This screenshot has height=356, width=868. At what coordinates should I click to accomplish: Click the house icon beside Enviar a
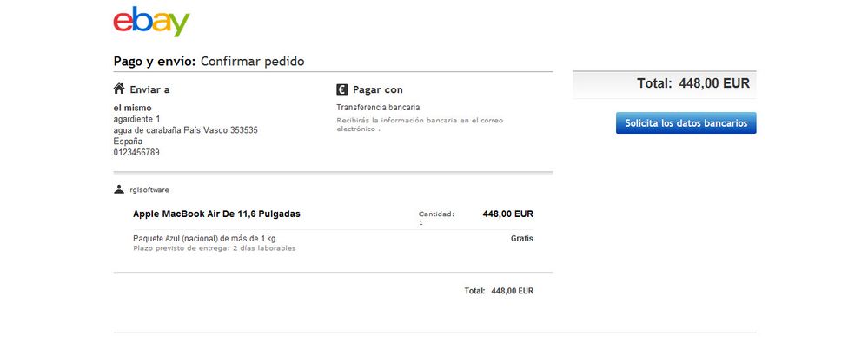118,89
